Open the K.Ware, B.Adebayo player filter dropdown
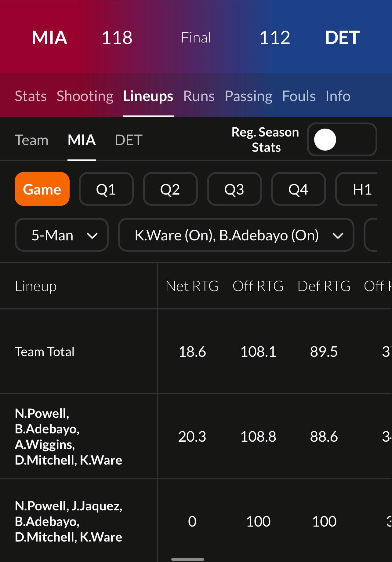This screenshot has height=562, width=392. point(236,235)
